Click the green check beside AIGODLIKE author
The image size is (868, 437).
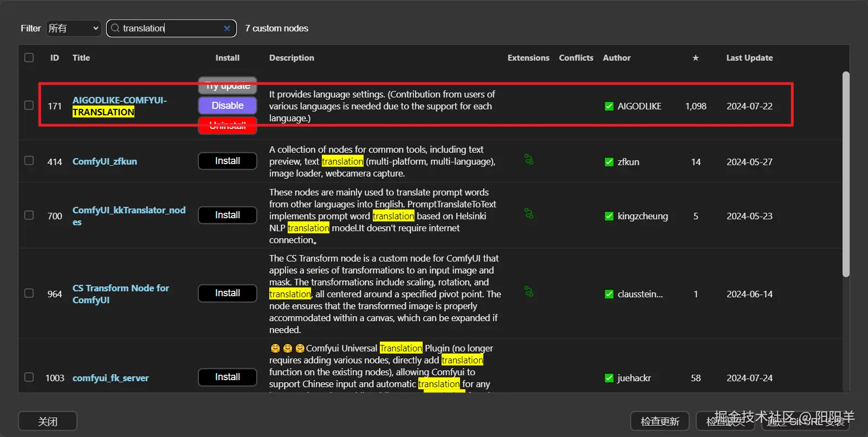tap(609, 106)
